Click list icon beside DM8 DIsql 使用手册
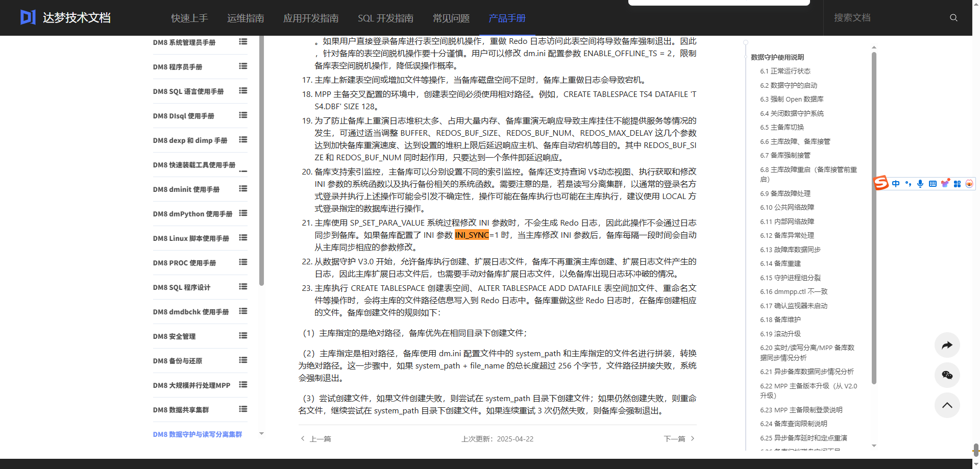The width and height of the screenshot is (980, 469). [243, 115]
